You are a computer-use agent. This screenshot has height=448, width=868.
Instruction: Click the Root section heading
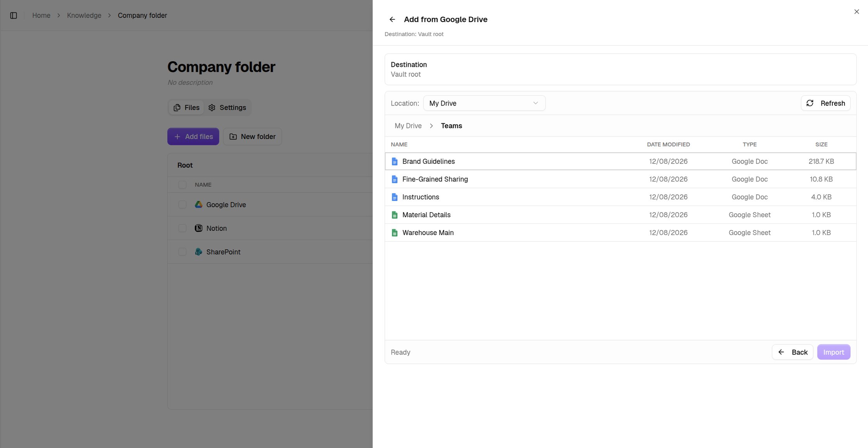tap(185, 165)
